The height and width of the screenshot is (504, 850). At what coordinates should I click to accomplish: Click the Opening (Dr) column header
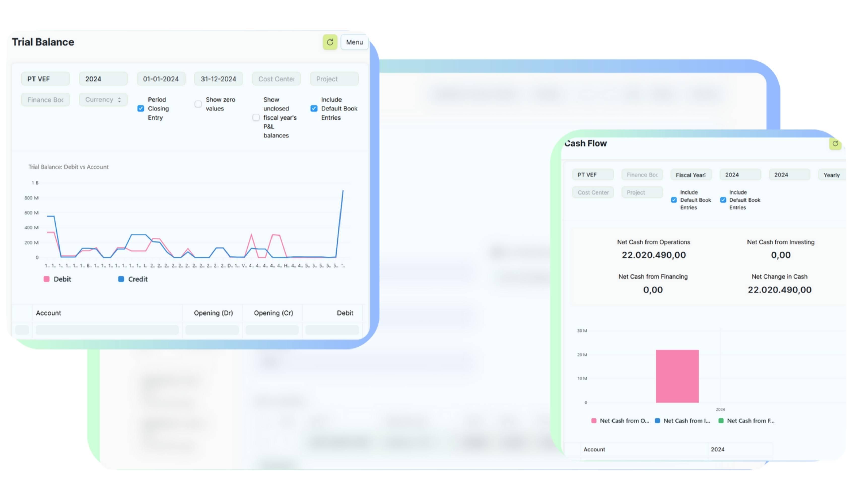(213, 313)
